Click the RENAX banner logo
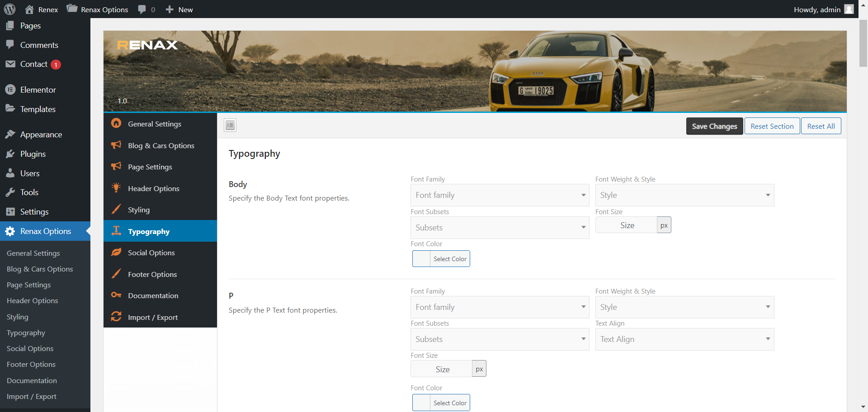Viewport: 868px width, 412px height. [147, 45]
